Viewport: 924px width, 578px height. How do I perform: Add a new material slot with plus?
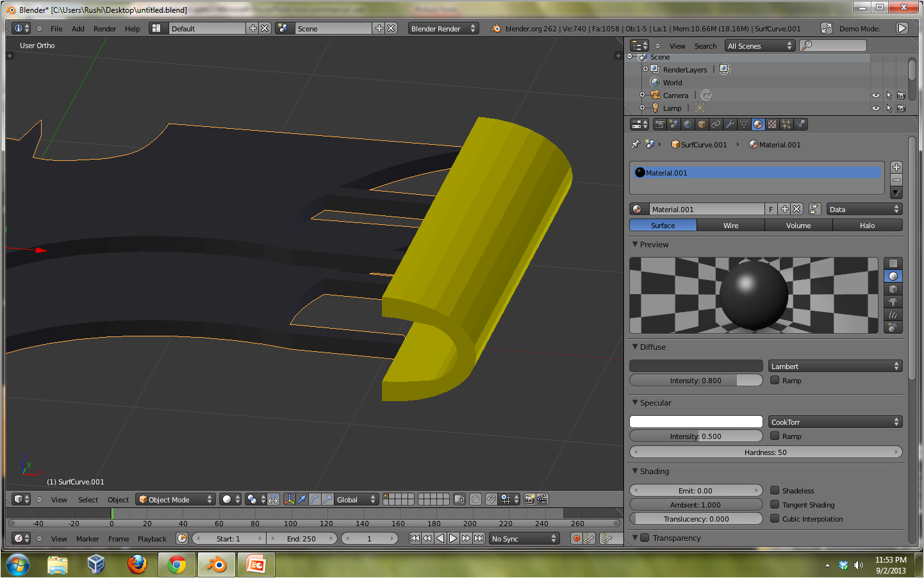(896, 167)
